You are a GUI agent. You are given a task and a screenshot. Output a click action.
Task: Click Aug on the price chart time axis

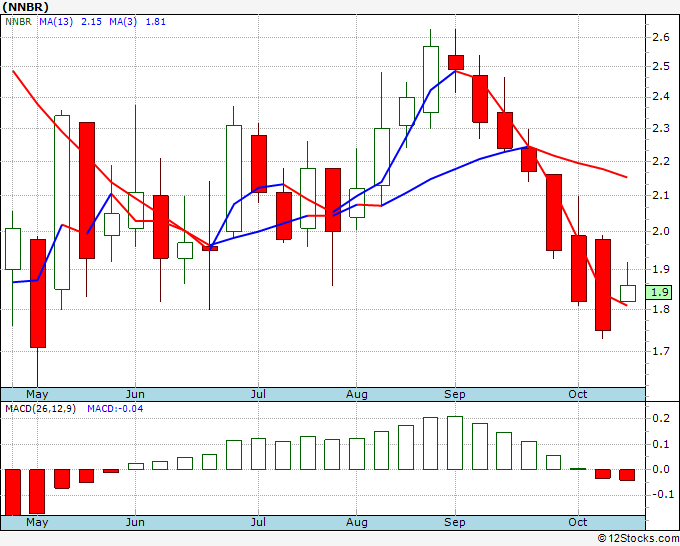356,394
